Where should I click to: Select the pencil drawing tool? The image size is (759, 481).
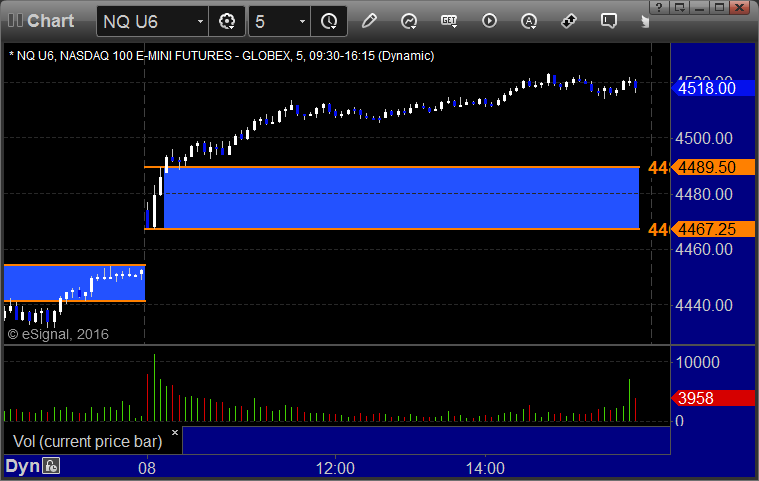[369, 21]
